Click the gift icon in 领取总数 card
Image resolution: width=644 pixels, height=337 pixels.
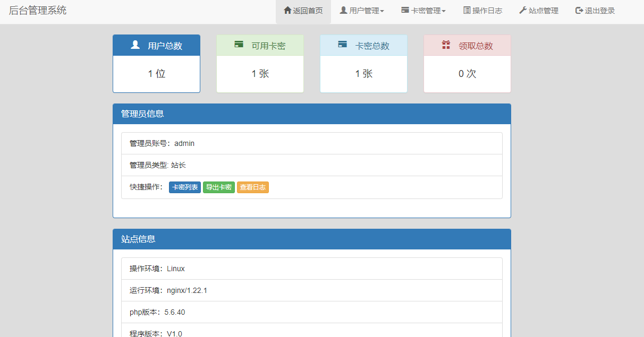tap(446, 45)
